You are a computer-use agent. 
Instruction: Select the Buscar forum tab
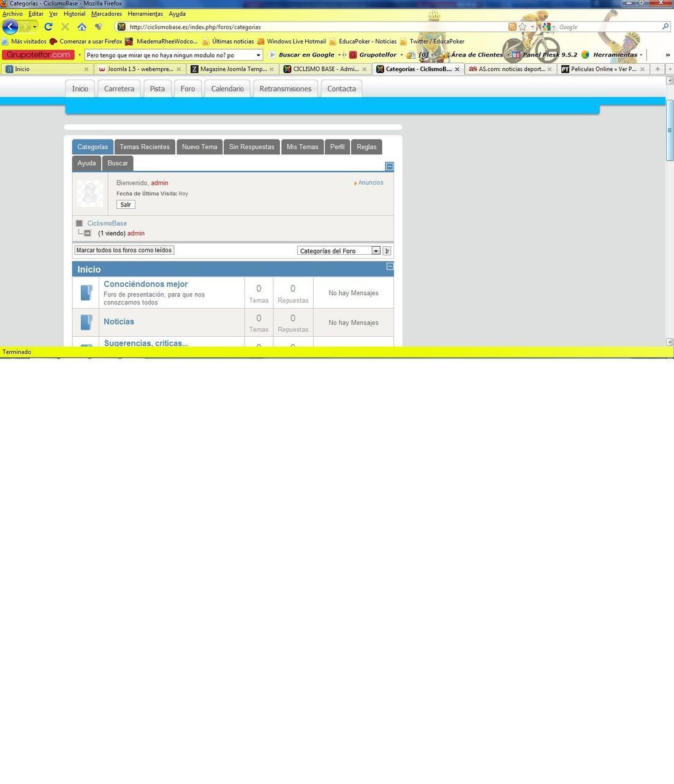coord(118,164)
